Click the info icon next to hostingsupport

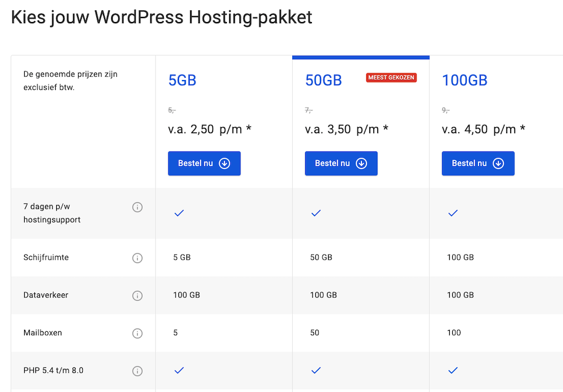[x=137, y=207]
